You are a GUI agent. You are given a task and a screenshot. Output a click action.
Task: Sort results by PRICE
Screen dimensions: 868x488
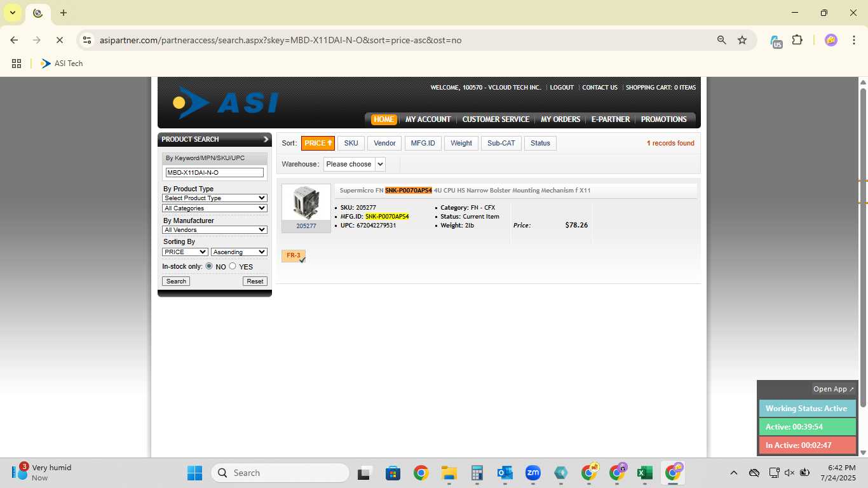pyautogui.click(x=318, y=143)
